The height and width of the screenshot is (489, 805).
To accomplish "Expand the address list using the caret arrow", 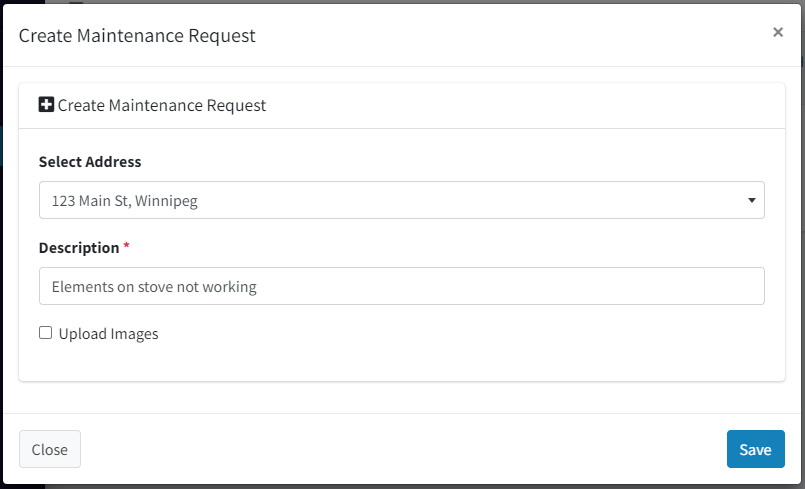I will (752, 200).
